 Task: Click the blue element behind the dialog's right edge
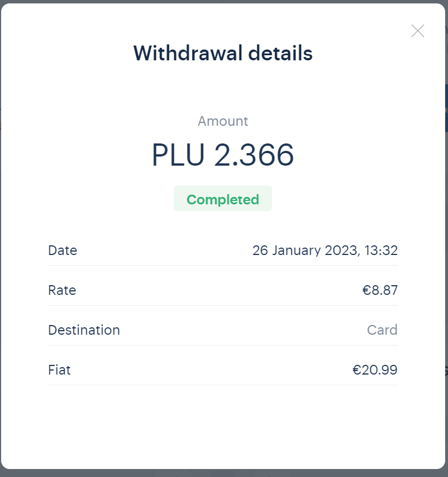[x=446, y=108]
